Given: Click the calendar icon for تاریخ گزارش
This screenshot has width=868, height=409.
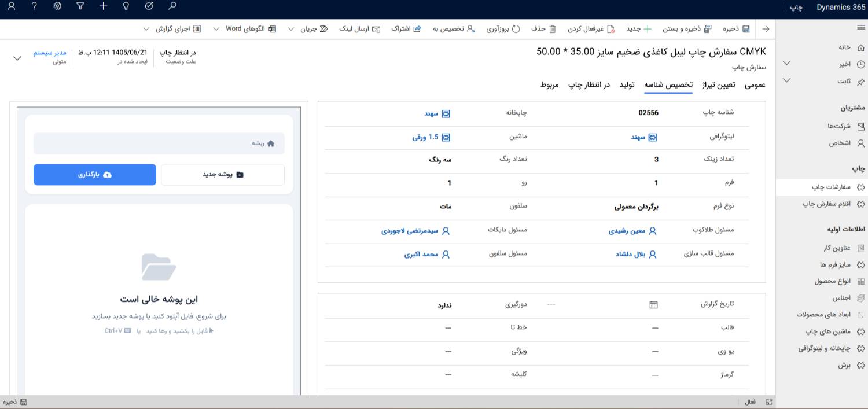Looking at the screenshot, I should point(654,305).
